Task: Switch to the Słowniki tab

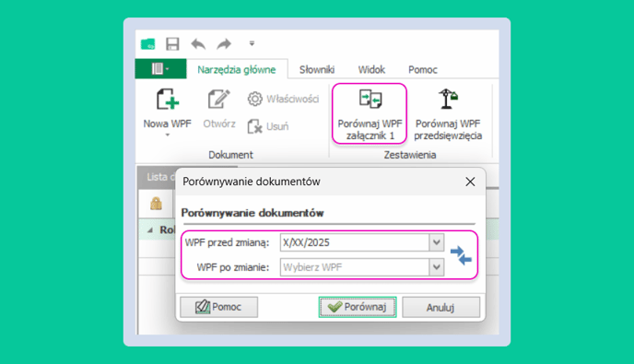Action: tap(317, 69)
